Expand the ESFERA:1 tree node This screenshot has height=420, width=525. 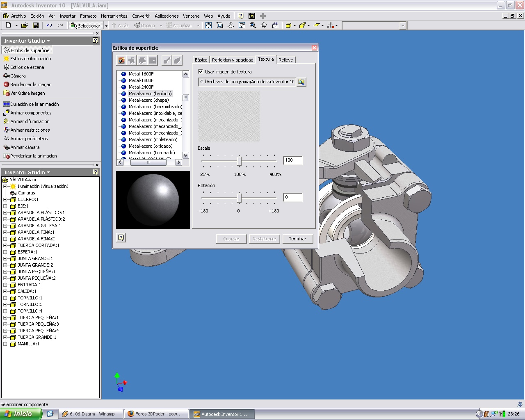pos(5,252)
